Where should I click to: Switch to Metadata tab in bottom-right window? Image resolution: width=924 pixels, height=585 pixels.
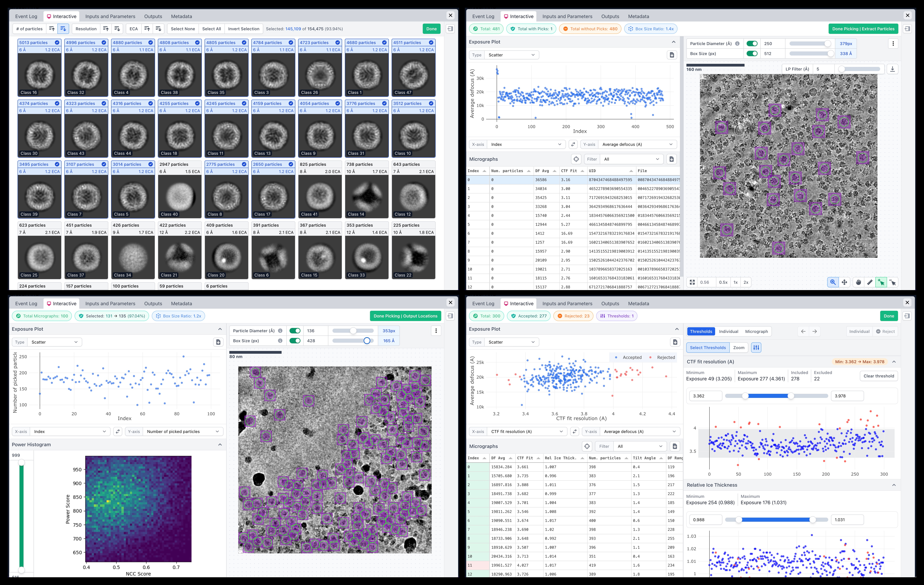point(638,304)
